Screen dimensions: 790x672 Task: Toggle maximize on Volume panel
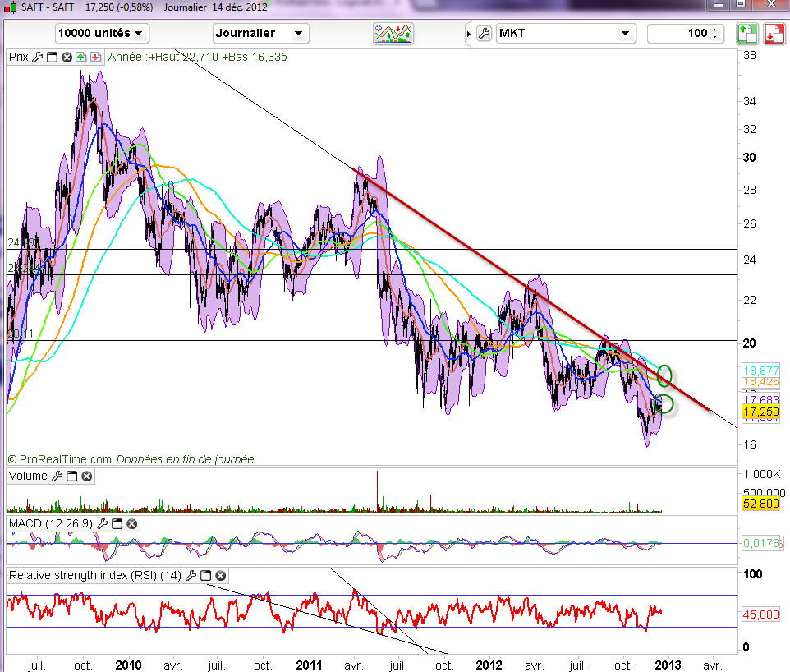click(x=71, y=476)
